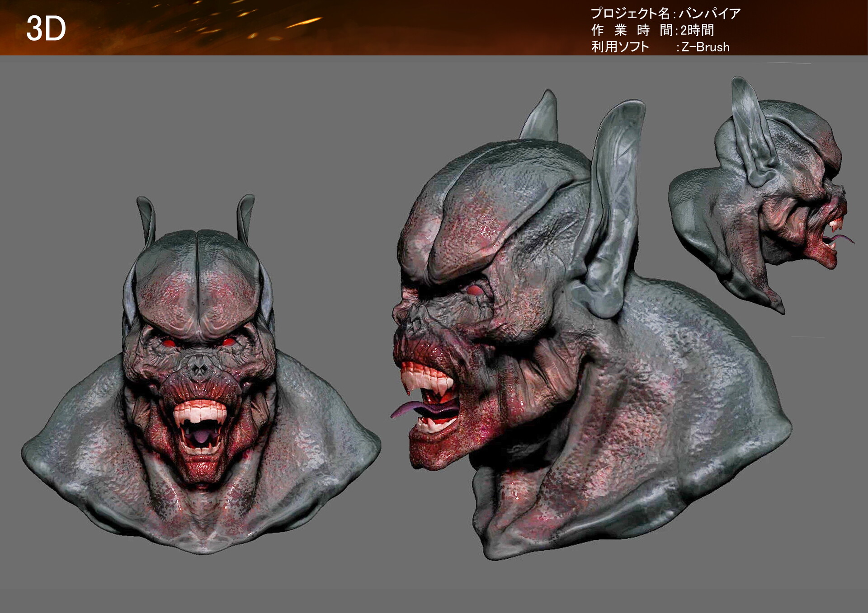Click the 'プロジェクト名:バンパイア' text line

point(665,14)
